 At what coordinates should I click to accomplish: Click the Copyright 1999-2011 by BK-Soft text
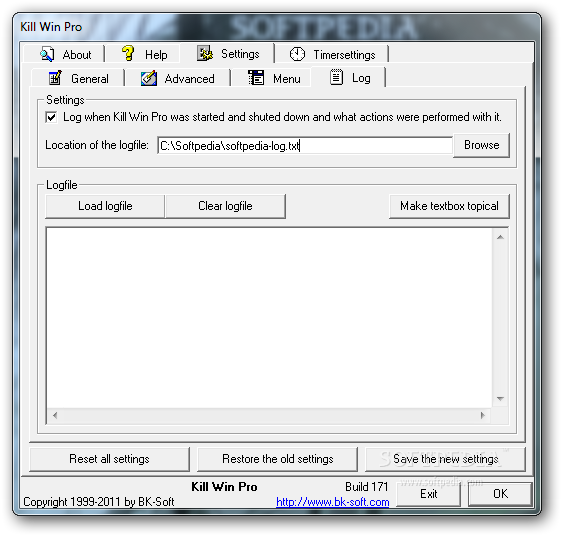[99, 502]
